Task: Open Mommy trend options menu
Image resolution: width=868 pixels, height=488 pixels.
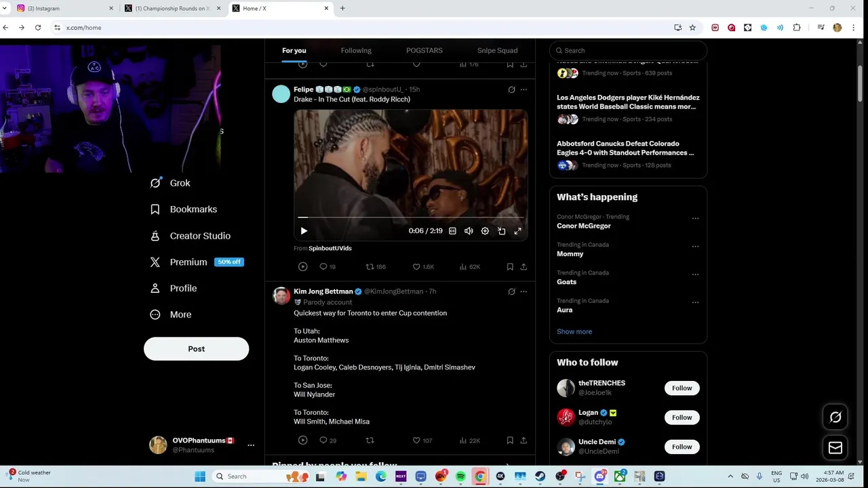Action: click(x=695, y=247)
